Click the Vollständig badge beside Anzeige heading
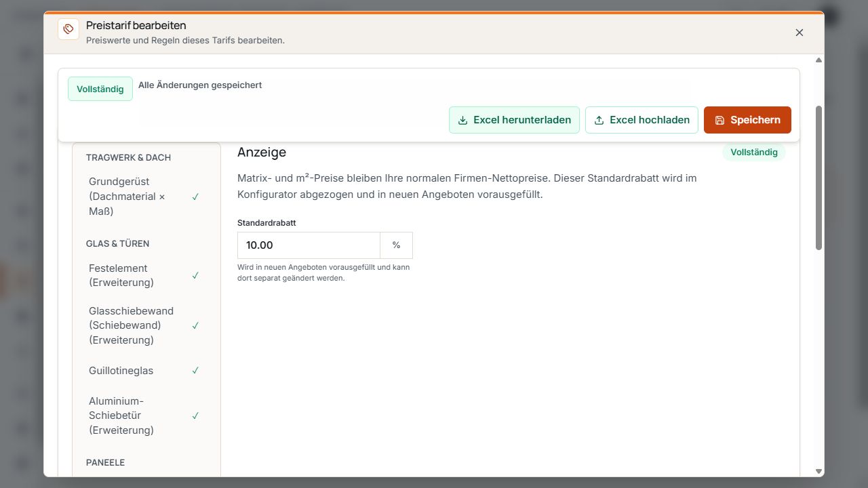868x488 pixels. [754, 152]
